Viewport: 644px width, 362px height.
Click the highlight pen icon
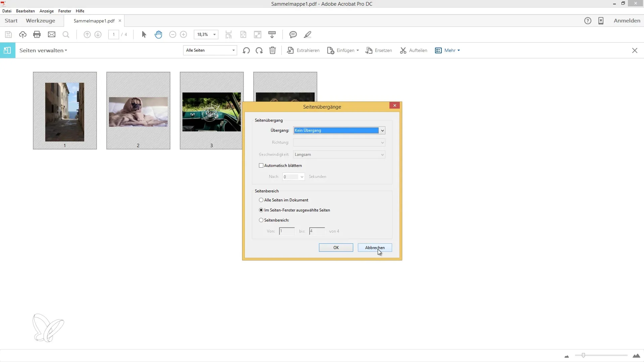tap(308, 35)
